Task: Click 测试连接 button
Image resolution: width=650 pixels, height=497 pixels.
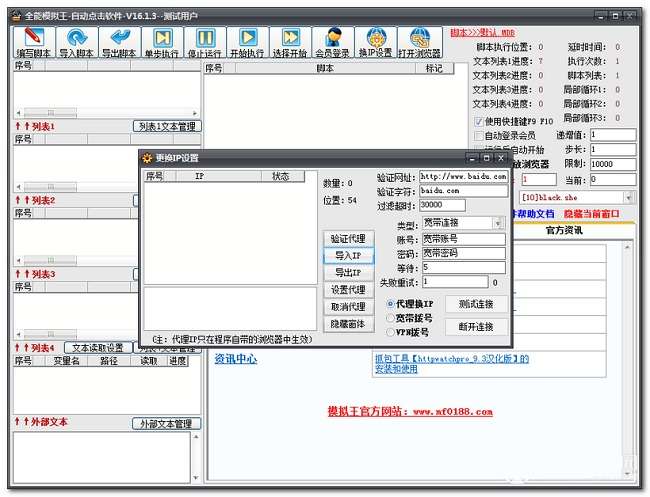Action: click(476, 304)
